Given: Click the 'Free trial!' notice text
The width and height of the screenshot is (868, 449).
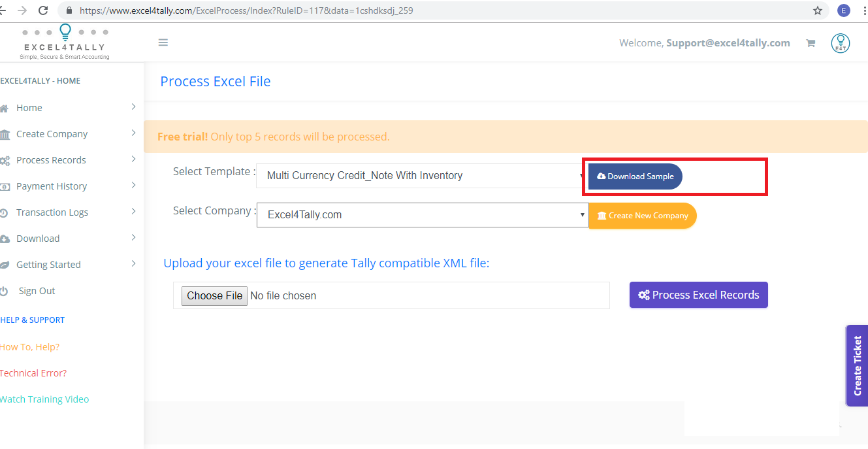Looking at the screenshot, I should click(183, 137).
